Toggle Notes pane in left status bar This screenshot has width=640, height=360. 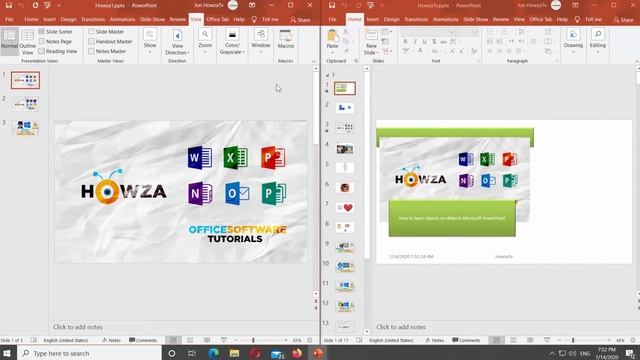(111, 340)
